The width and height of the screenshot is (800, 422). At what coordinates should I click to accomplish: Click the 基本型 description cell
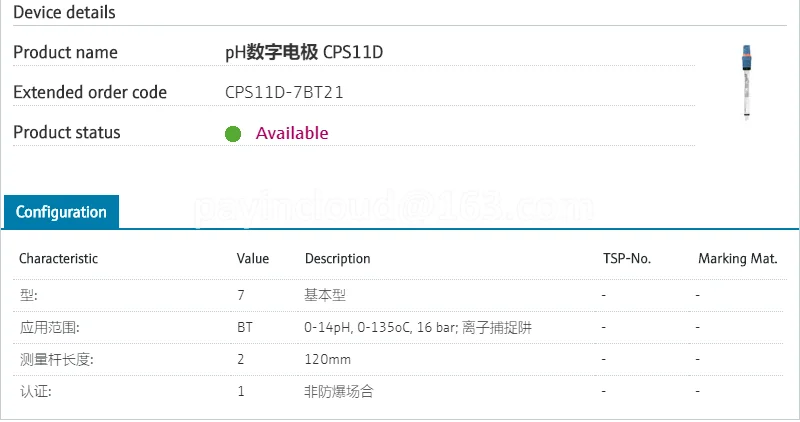tap(325, 295)
